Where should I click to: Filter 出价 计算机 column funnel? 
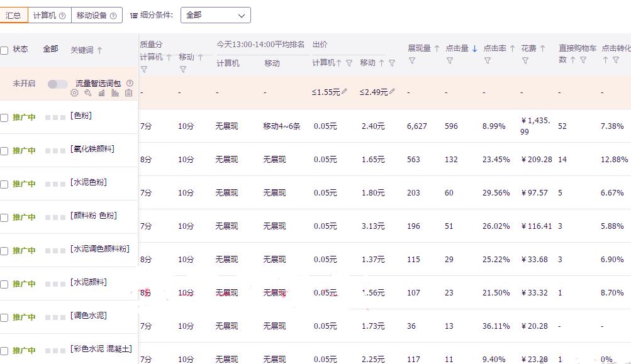coord(349,63)
